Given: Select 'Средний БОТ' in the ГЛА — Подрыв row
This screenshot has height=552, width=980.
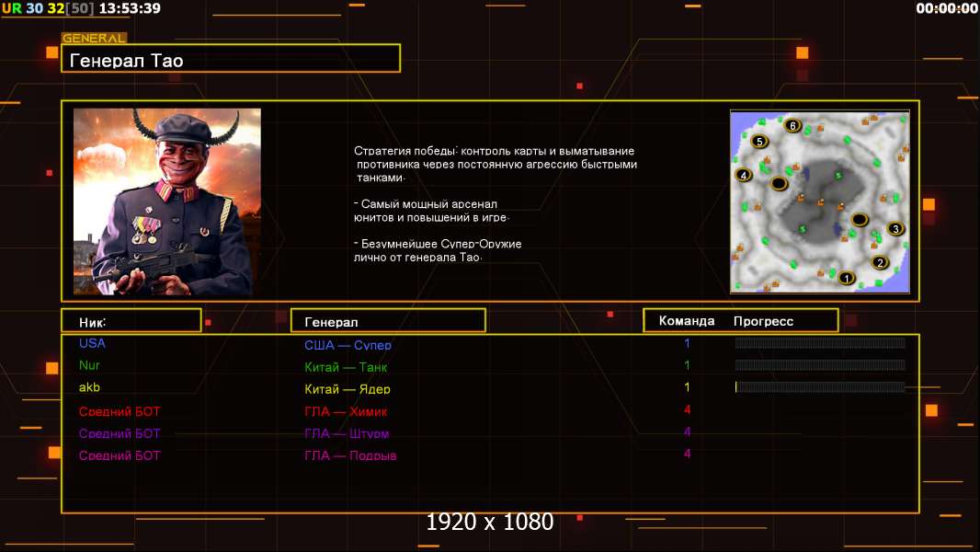Looking at the screenshot, I should pyautogui.click(x=120, y=455).
